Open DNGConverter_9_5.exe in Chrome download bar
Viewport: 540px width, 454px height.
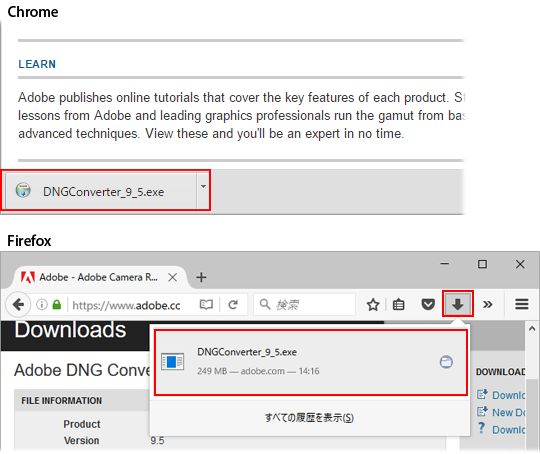101,191
